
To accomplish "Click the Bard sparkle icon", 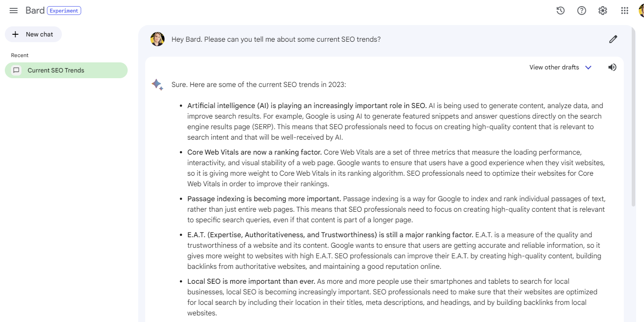I will point(157,84).
